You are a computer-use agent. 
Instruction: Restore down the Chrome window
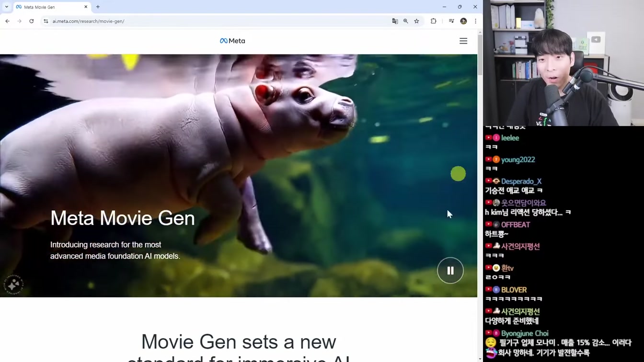pos(460,7)
